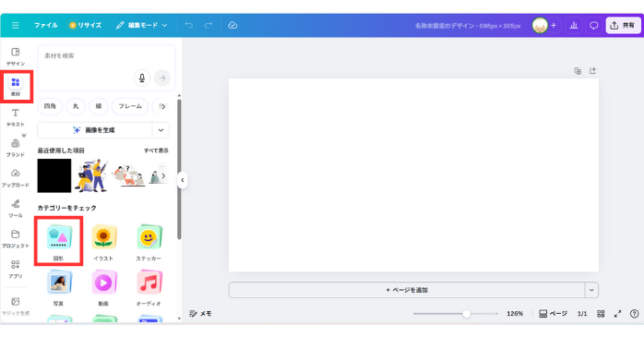Open the comments speech bubble icon
Viewport: 644px width, 337px height.
click(594, 26)
